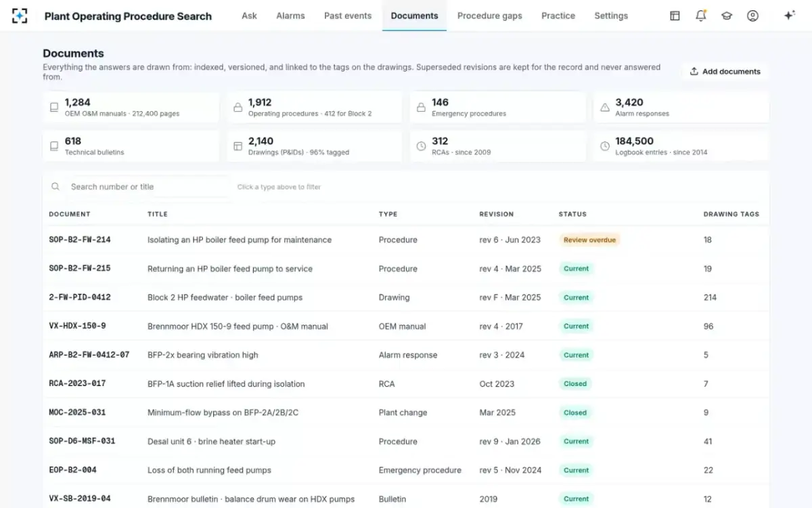Click Closed badge on RCA-2023-017 row
Image resolution: width=812 pixels, height=508 pixels.
click(x=575, y=384)
